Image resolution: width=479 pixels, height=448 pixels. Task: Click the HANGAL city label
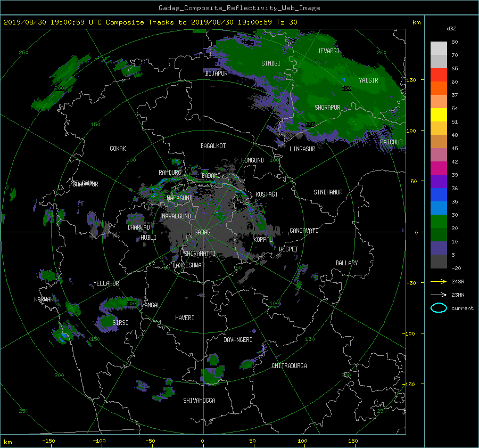coord(150,305)
